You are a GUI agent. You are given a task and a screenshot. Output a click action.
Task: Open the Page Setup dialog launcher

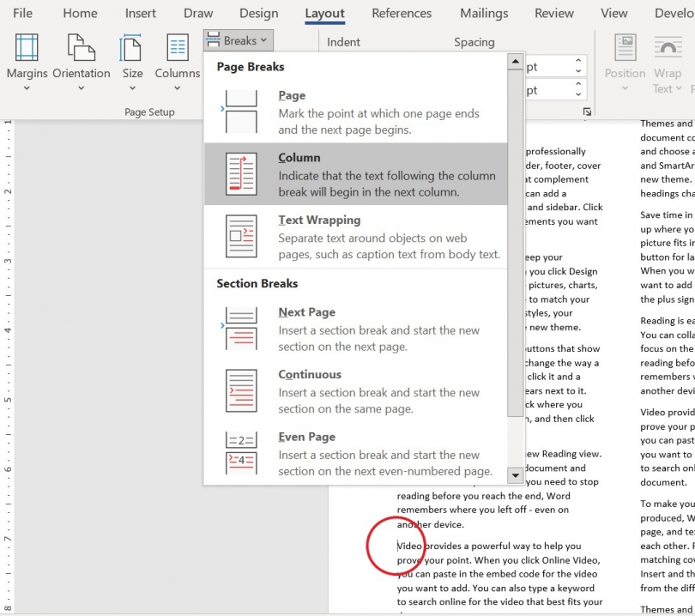[587, 111]
